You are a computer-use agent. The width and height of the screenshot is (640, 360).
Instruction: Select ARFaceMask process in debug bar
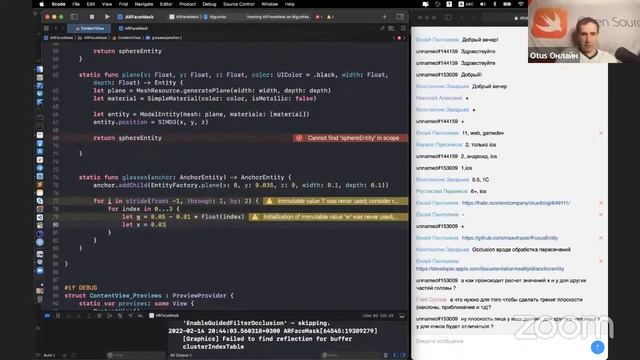click(164, 316)
